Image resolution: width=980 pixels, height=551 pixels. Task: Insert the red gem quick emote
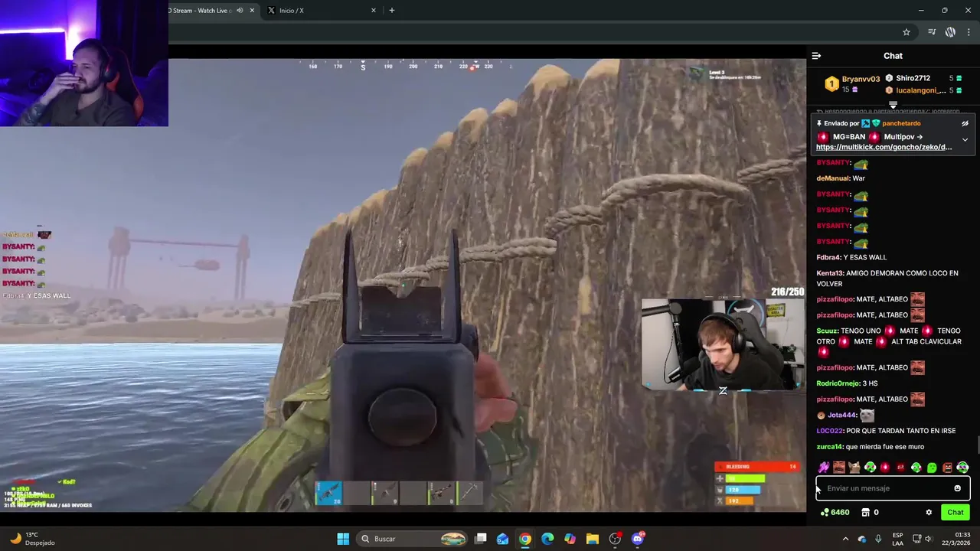click(x=885, y=467)
